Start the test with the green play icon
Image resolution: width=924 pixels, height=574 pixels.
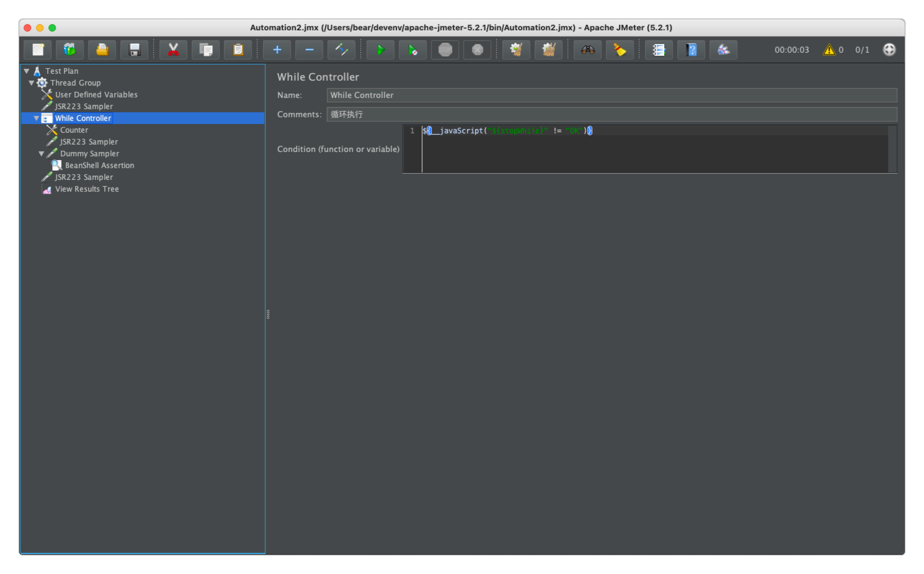point(381,50)
